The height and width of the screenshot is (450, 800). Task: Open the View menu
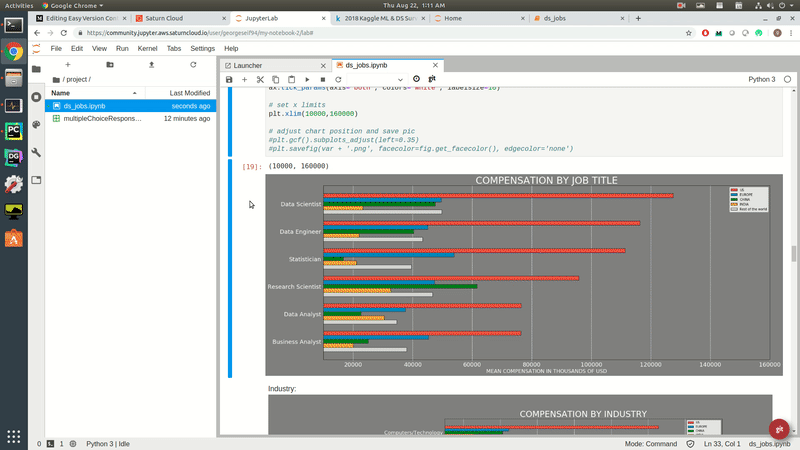pyautogui.click(x=99, y=48)
